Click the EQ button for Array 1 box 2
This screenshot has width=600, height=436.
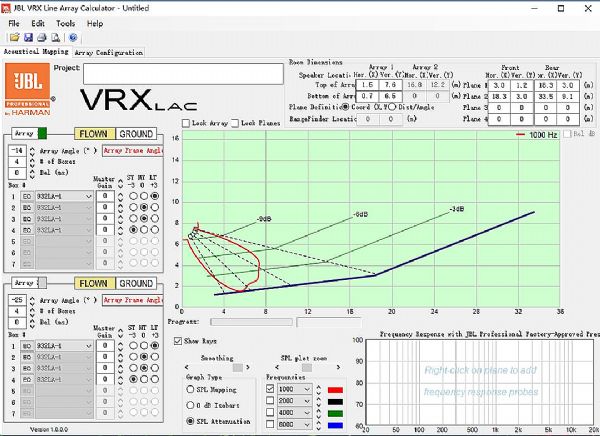pyautogui.click(x=27, y=207)
